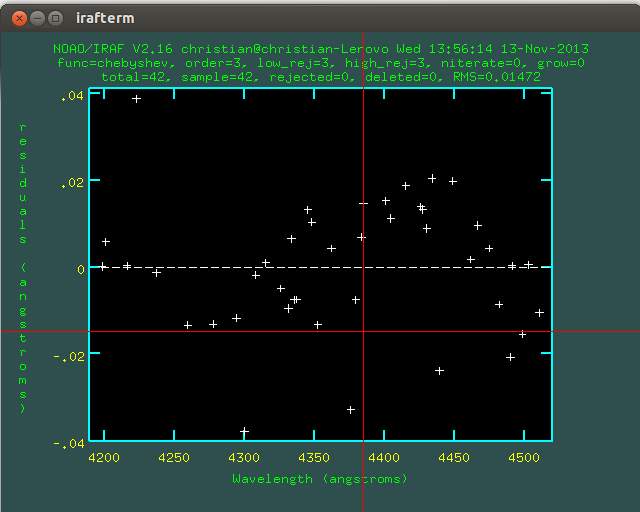This screenshot has height=512, width=640.
Task: Minimize the irafterm window
Action: coord(36,18)
